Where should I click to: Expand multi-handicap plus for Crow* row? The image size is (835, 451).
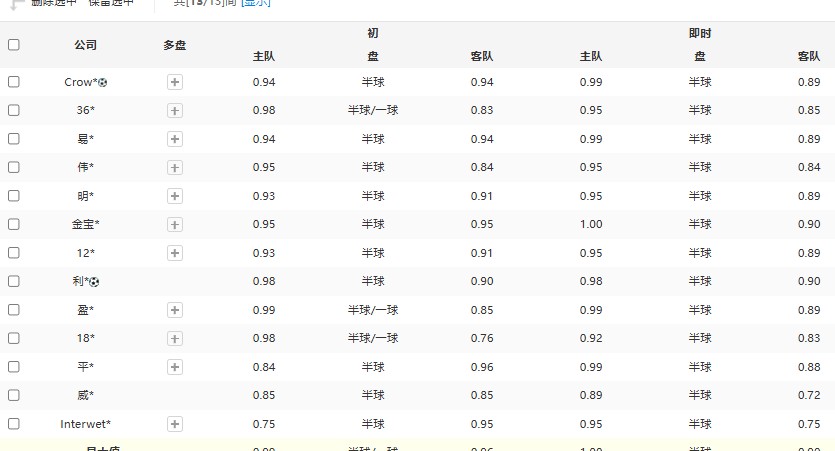tap(175, 82)
